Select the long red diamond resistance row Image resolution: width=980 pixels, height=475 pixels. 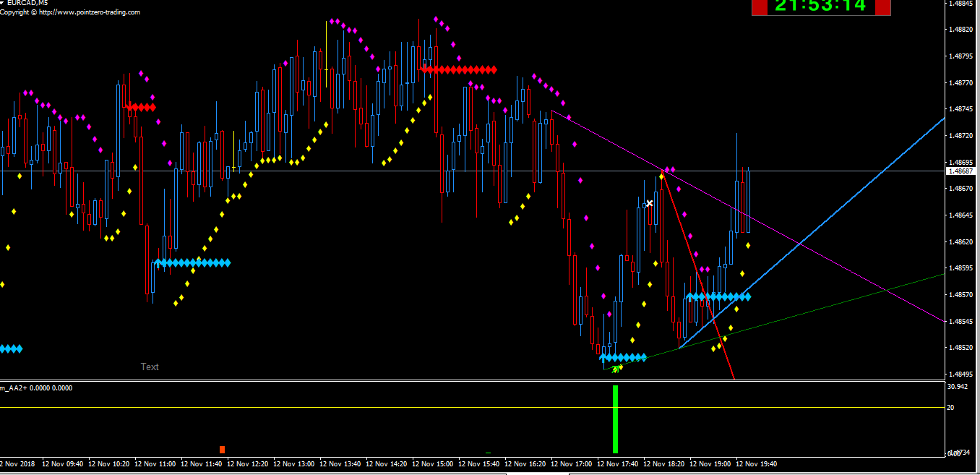458,69
